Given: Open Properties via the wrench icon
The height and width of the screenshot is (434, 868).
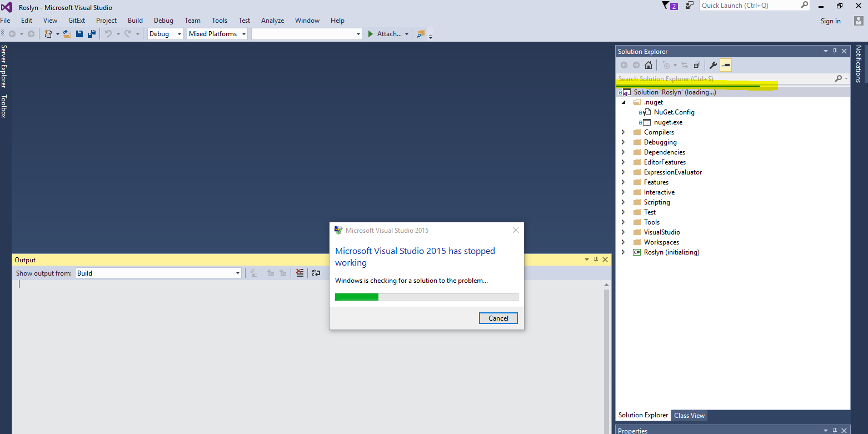Looking at the screenshot, I should pyautogui.click(x=713, y=64).
